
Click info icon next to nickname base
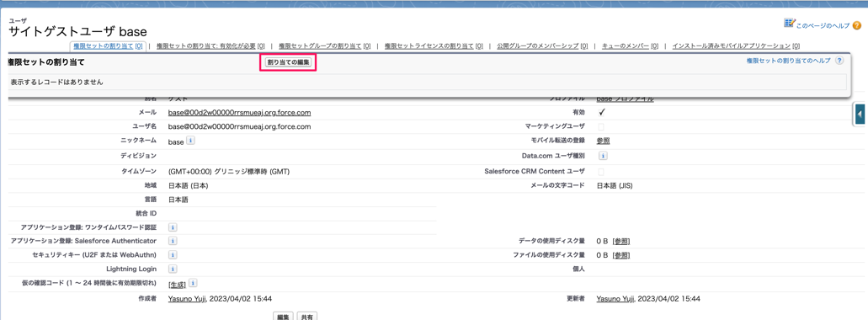pyautogui.click(x=190, y=141)
